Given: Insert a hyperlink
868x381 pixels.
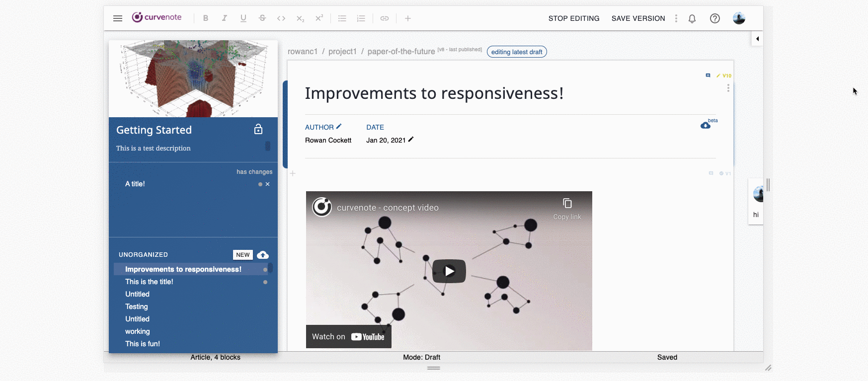Looking at the screenshot, I should (x=385, y=18).
